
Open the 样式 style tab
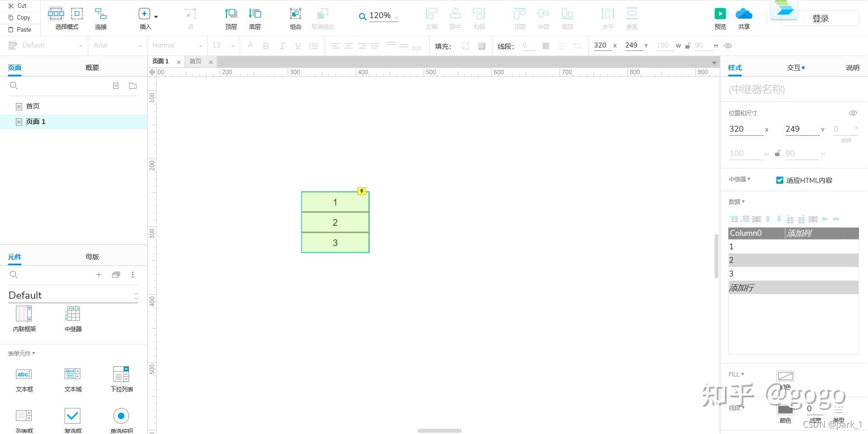[x=735, y=67]
